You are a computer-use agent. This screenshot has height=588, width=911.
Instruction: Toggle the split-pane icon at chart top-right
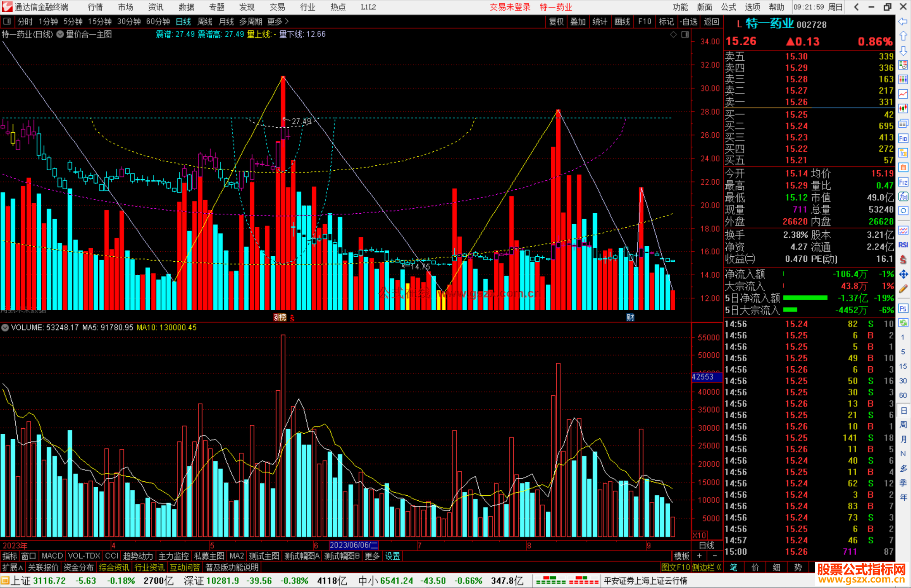(685, 35)
